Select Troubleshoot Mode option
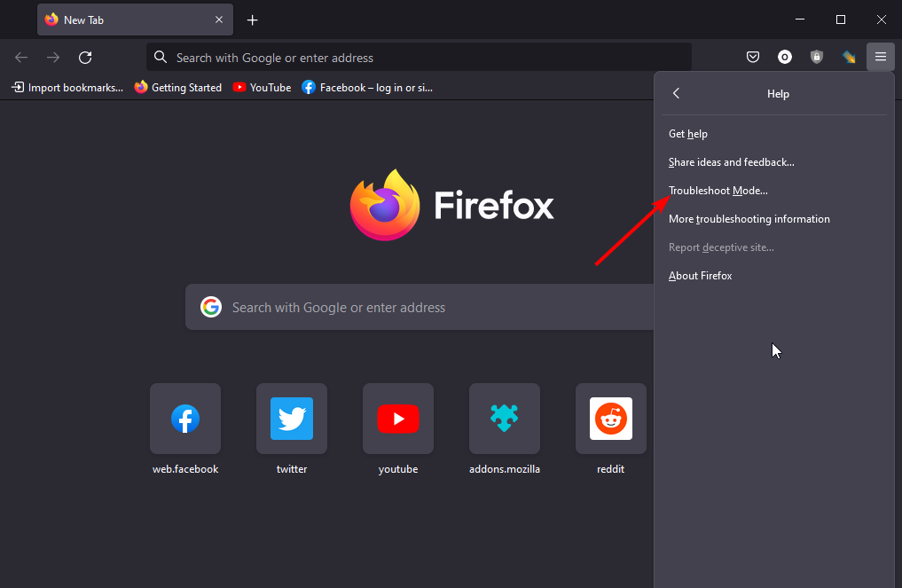This screenshot has width=902, height=588. click(773, 191)
